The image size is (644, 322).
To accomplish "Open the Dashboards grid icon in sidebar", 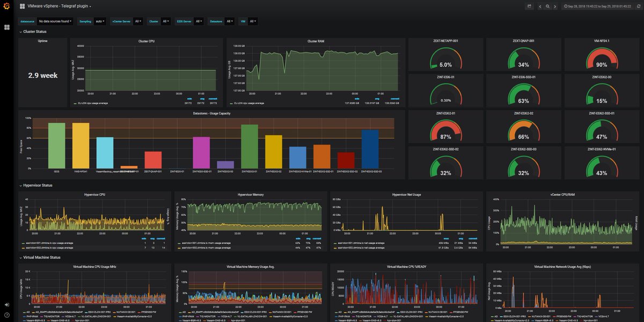I will click(6, 27).
